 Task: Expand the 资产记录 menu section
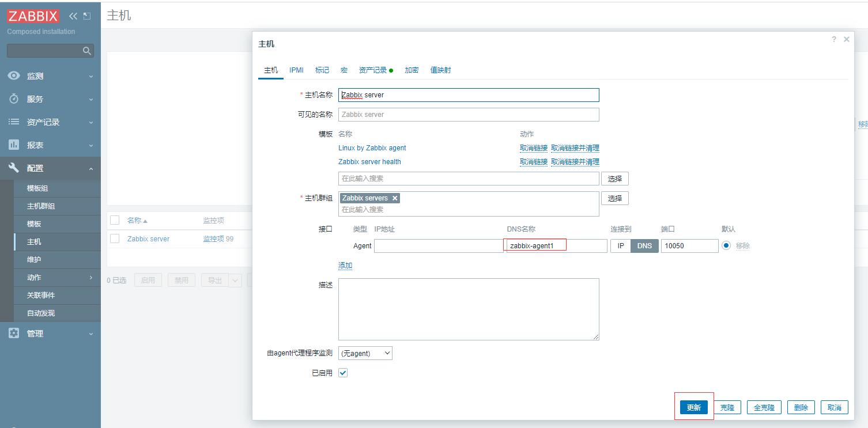90,122
